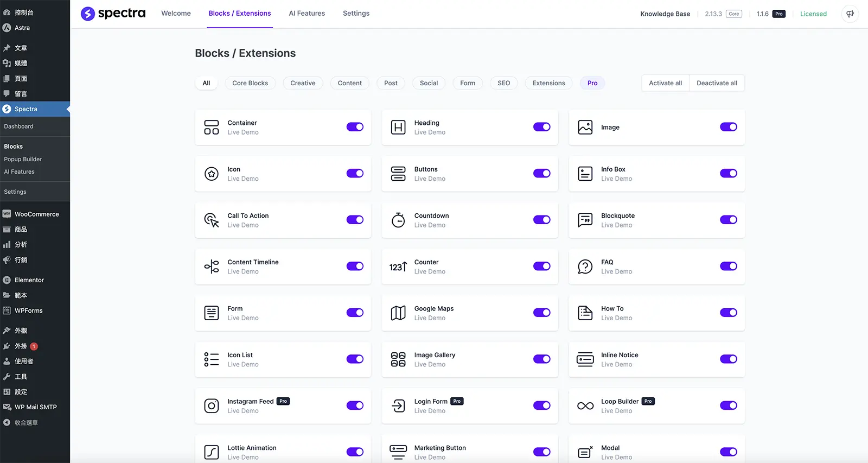Click the Licensed status text

pyautogui.click(x=813, y=14)
